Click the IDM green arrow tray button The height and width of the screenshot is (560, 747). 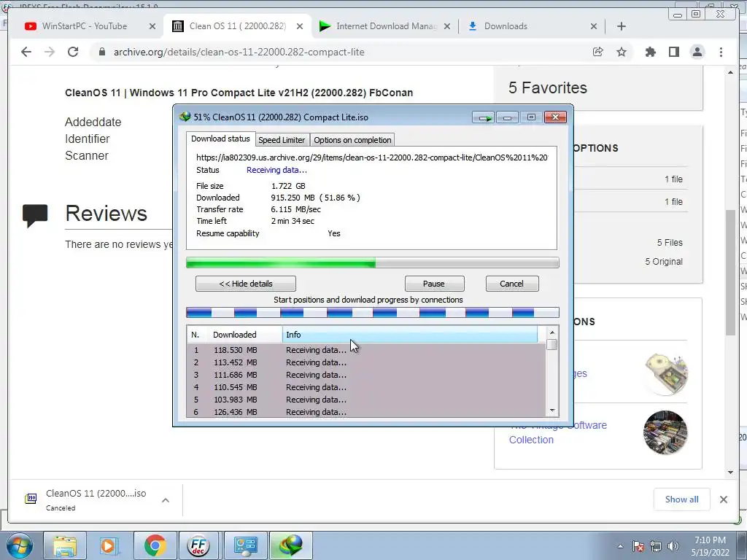484,117
